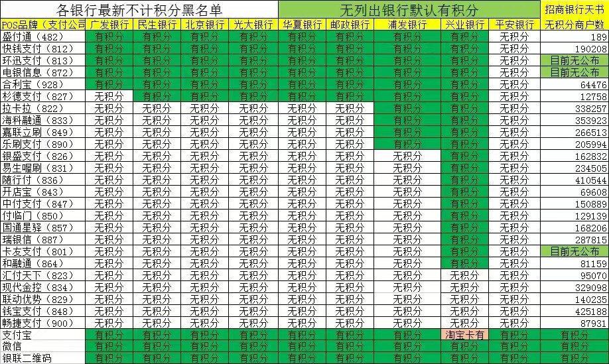Click 目前无公布 in the 卡友支付 row
Image resolution: width=609 pixels, height=364 pixels.
[574, 251]
